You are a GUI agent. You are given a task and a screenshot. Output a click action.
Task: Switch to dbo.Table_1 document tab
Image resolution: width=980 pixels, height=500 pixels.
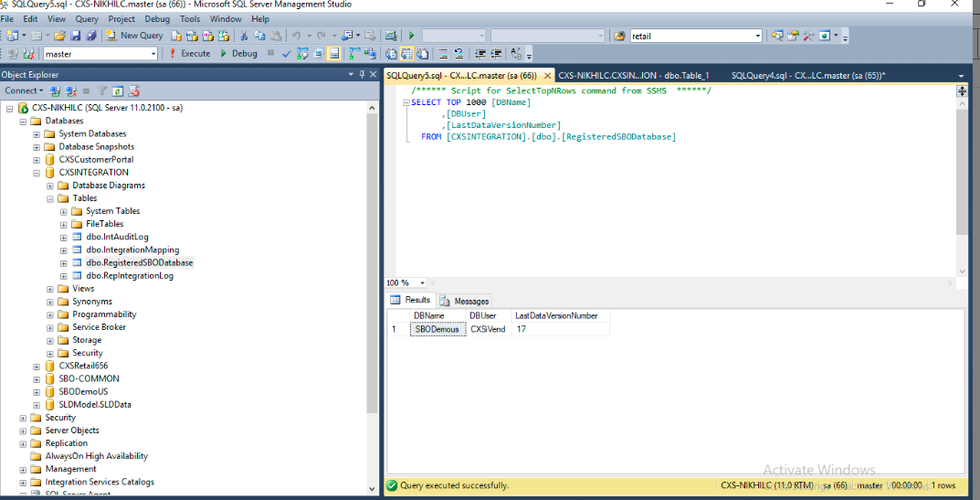633,76
